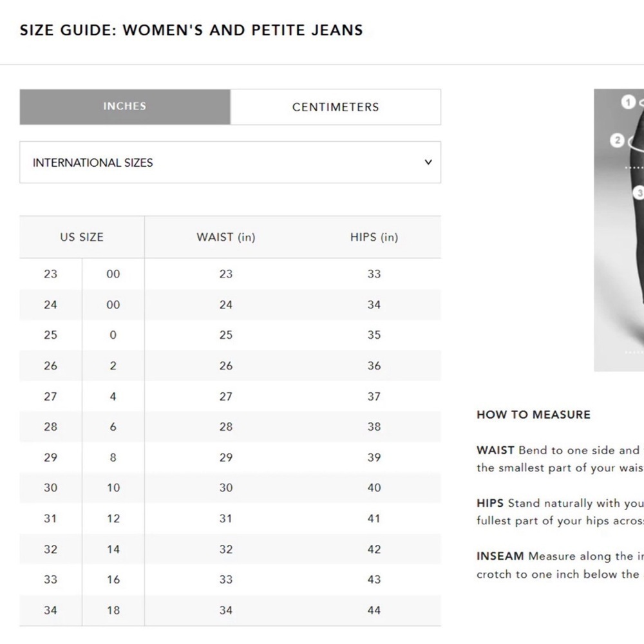Click the jeans measurement diagram image
Viewport: 644px width, 644px height.
[x=619, y=230]
